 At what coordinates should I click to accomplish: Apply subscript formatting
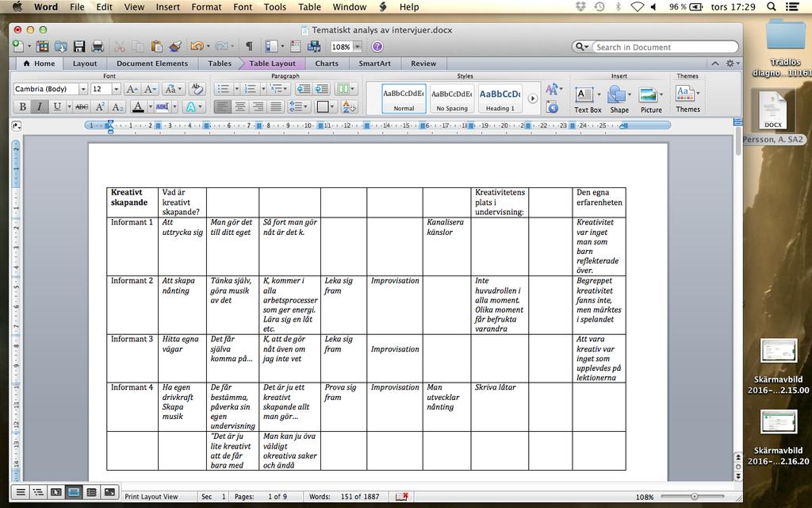point(118,107)
